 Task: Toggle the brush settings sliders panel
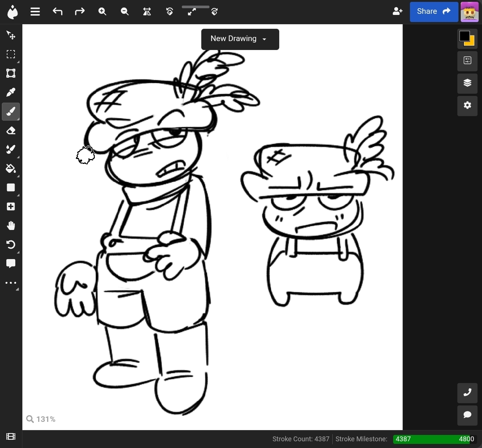coord(467,60)
